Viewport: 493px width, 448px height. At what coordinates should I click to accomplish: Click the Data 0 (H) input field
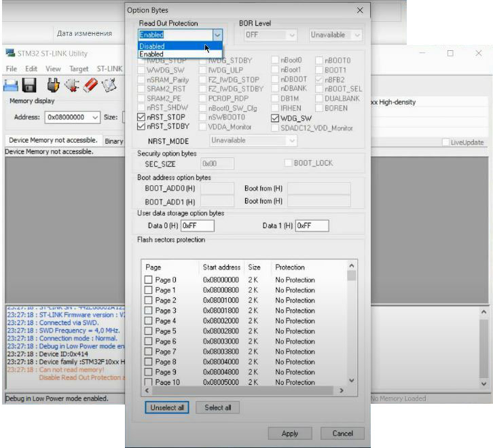(197, 225)
